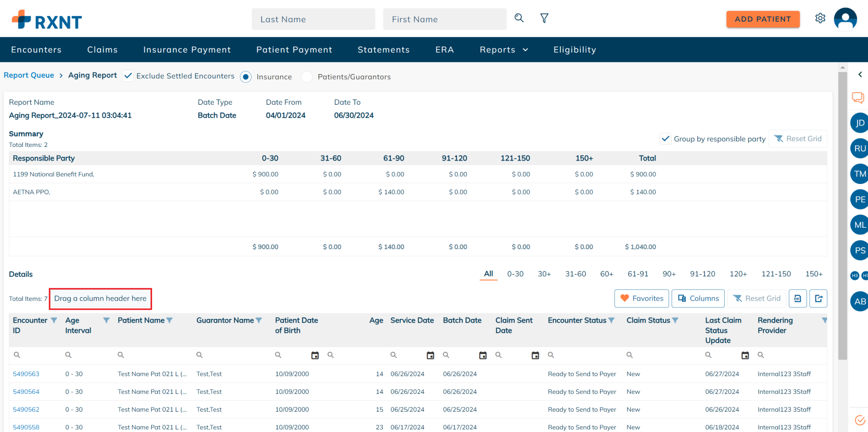Filter the Encounter Status column
This screenshot has height=432, width=868.
click(612, 320)
